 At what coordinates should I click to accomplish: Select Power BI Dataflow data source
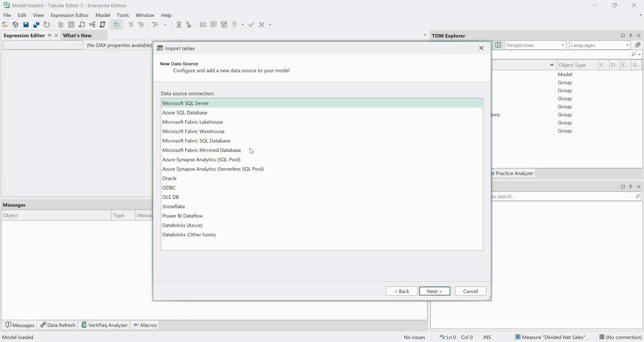[322, 216]
